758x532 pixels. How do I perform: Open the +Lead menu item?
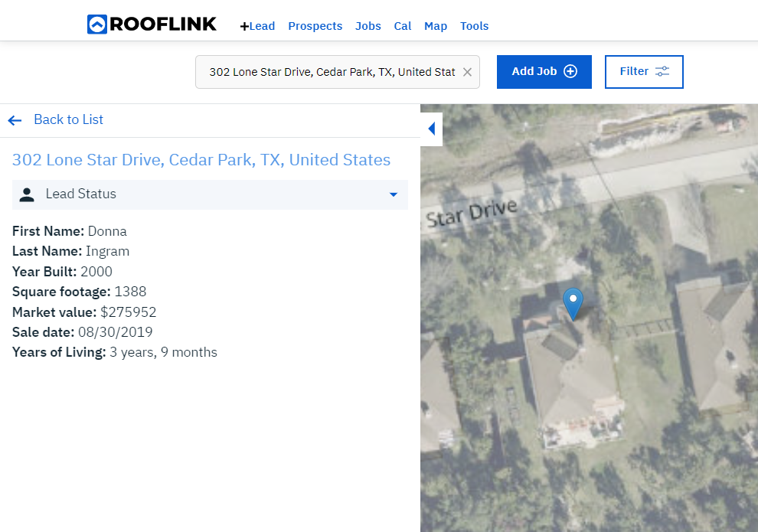coord(257,26)
